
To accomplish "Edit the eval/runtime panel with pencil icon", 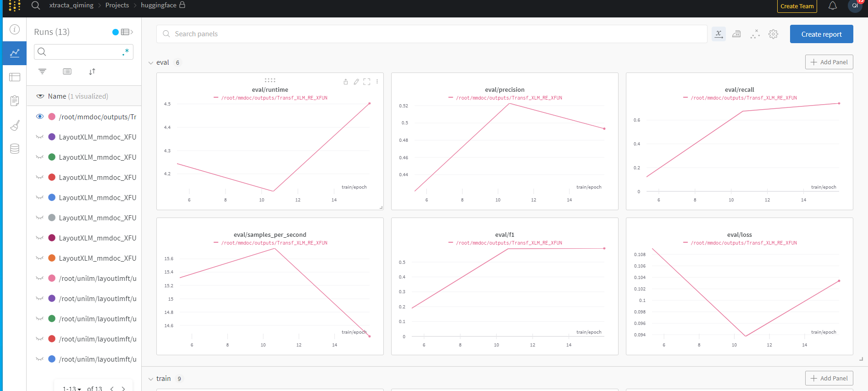I will click(356, 82).
